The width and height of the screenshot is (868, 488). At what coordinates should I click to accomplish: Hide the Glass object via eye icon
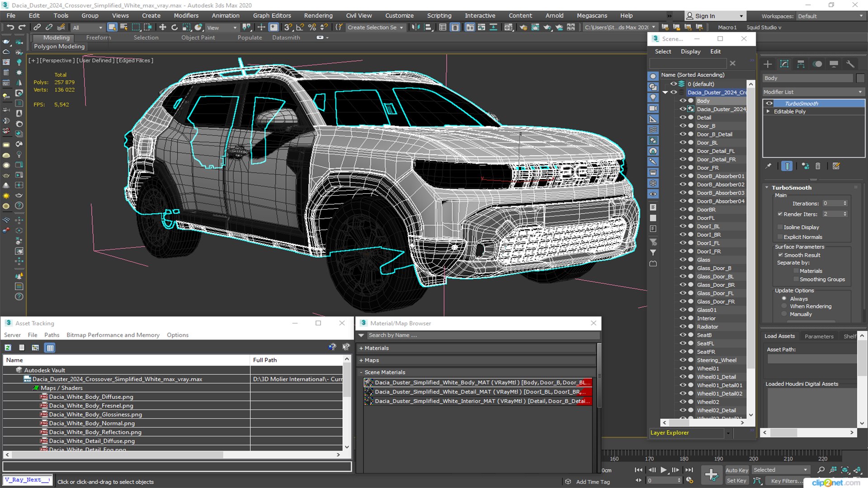[683, 260]
